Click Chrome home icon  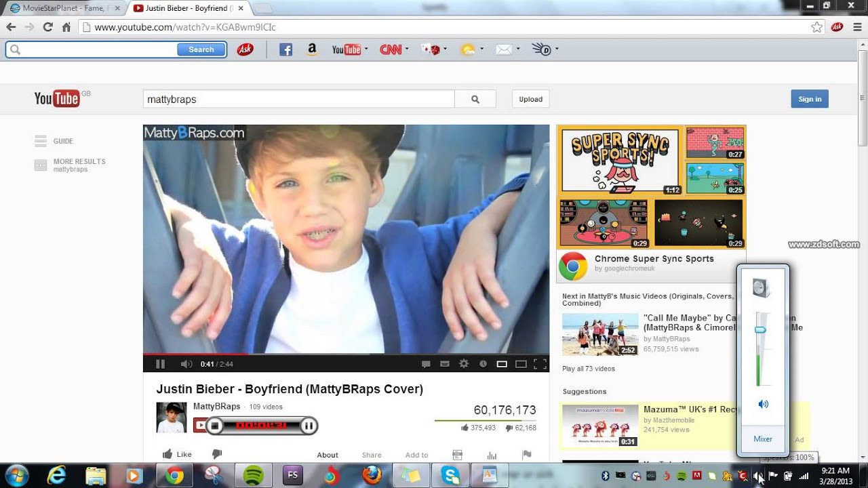pyautogui.click(x=66, y=27)
